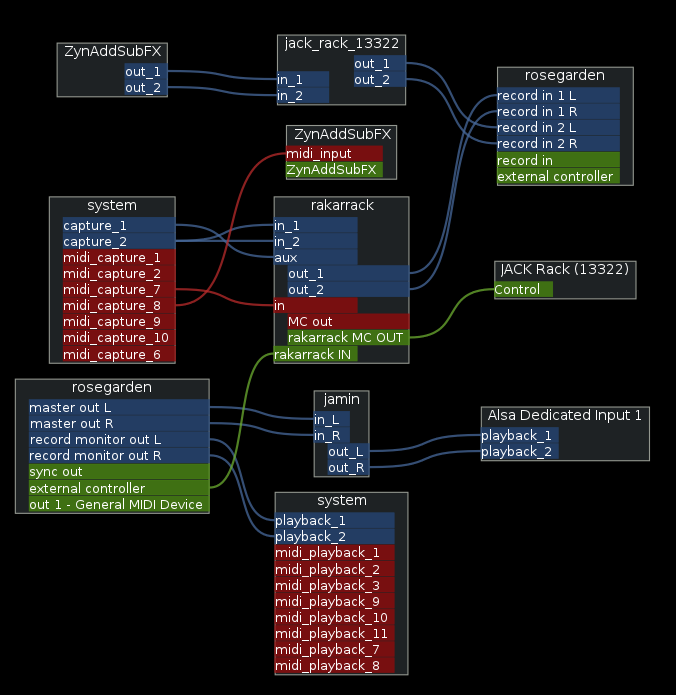This screenshot has width=676, height=695.
Task: Select system midi_playback_10 port
Action: pyautogui.click(x=335, y=617)
